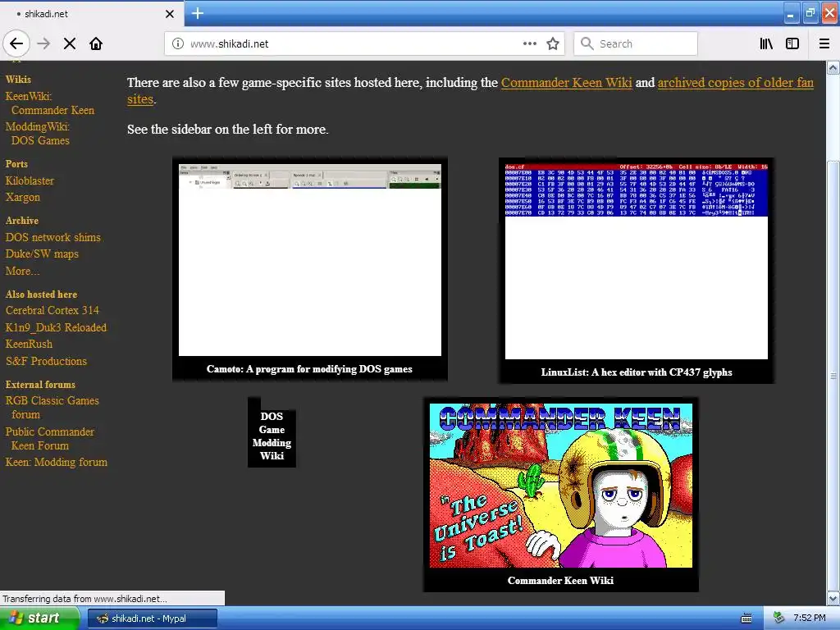This screenshot has height=630, width=840.
Task: Open a new tab with plus button
Action: click(197, 13)
